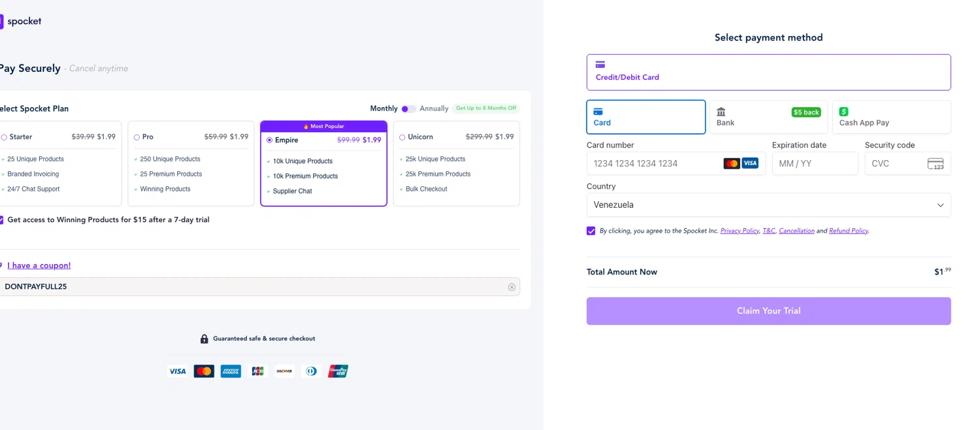Click the Most Popular banner

click(x=323, y=126)
